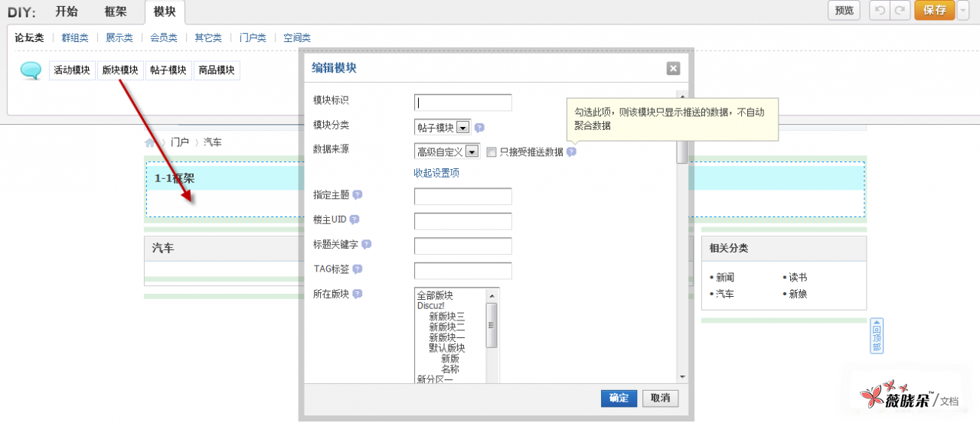This screenshot has height=423, width=980.
Task: Click the 收起设置项 link
Action: click(x=436, y=173)
